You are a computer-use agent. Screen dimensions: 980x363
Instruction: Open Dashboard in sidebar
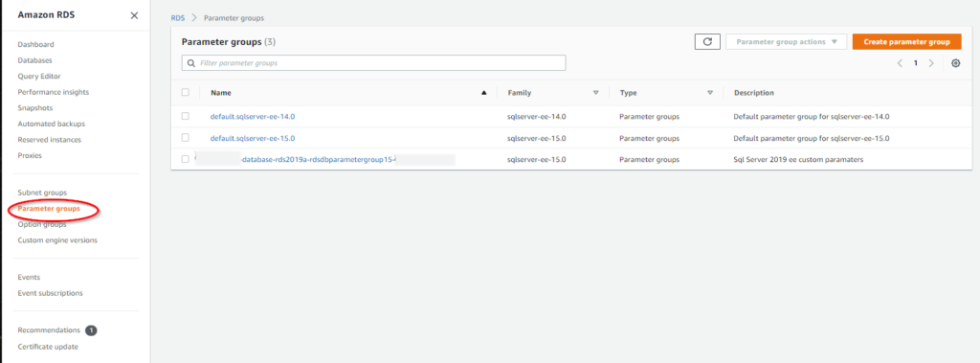35,44
